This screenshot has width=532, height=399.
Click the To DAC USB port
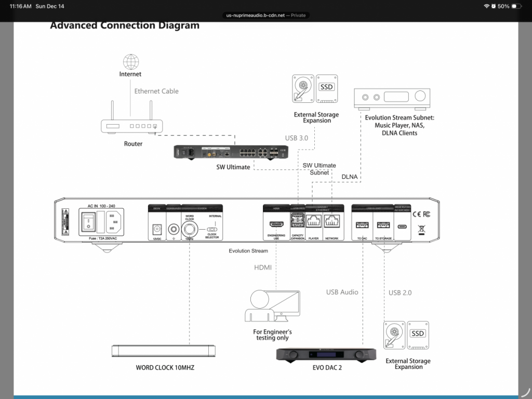pos(361,225)
